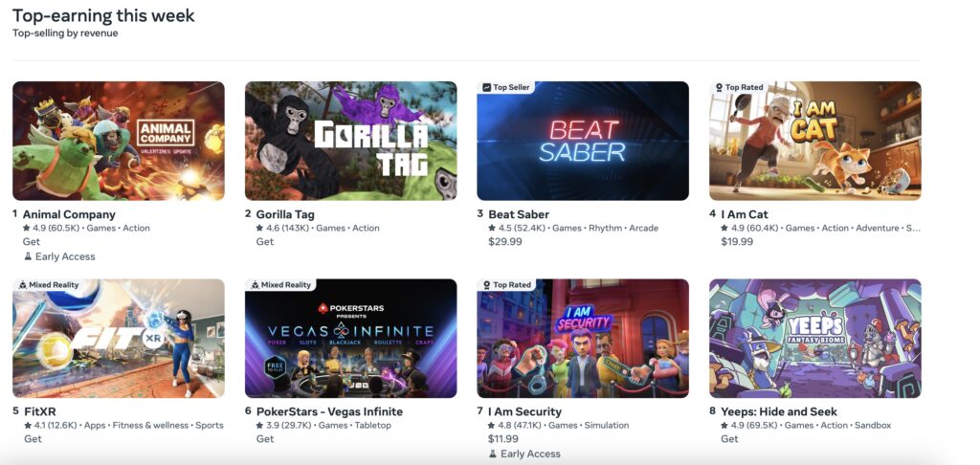This screenshot has width=980, height=465.
Task: Click the Mixed Reality badge on FitXR
Action: coord(48,285)
